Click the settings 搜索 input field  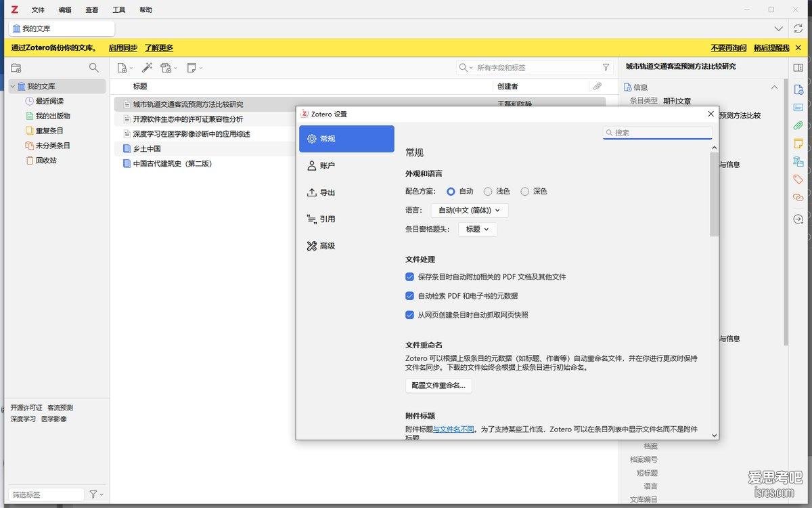[x=658, y=133]
